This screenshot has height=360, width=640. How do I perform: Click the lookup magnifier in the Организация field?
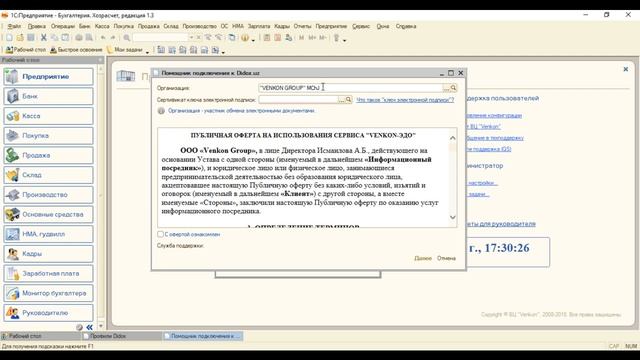click(x=453, y=88)
